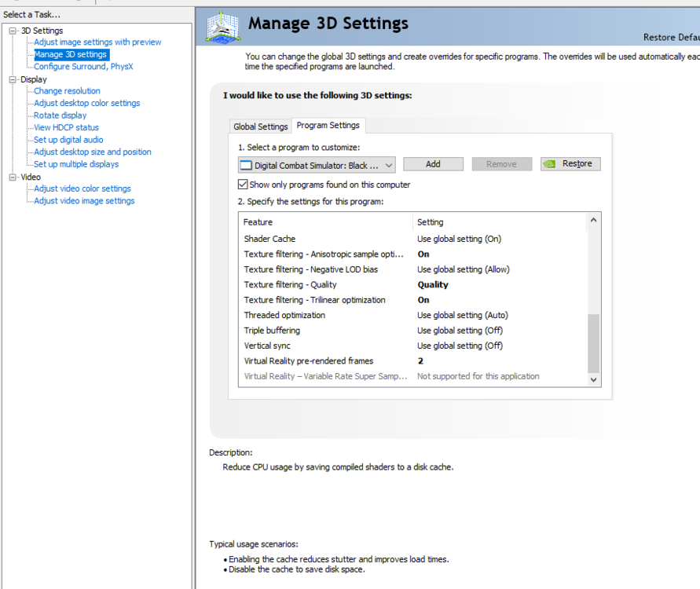Open the program selection dropdown
This screenshot has height=589, width=700.
coord(390,165)
